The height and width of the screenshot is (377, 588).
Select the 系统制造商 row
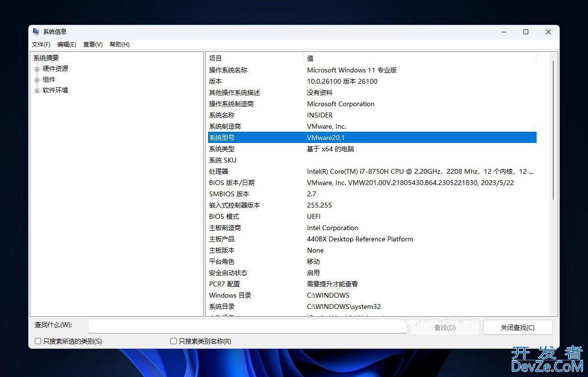(372, 126)
